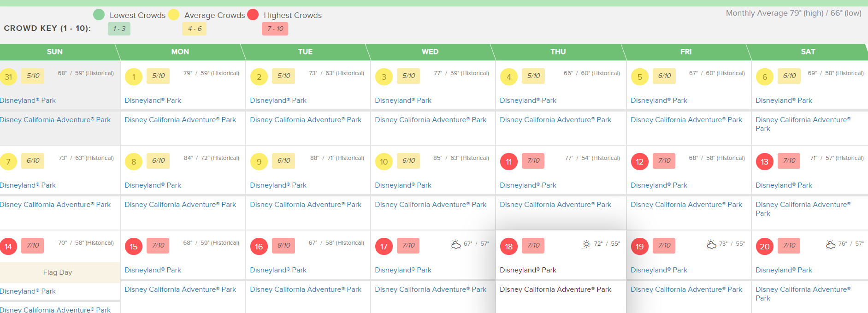Screen dimensions: 868x313
Task: Click the red Highest Crowds legend circle
Action: click(x=253, y=15)
